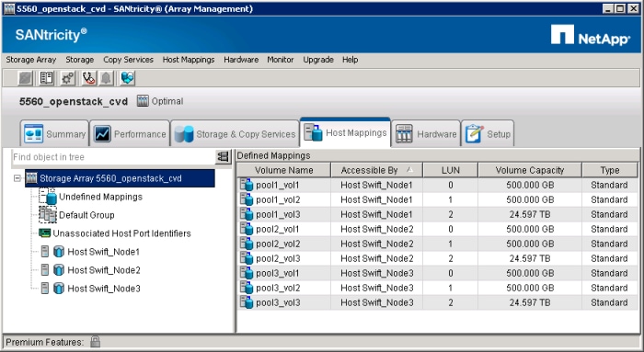Click the stethoscope Recovery Guru icon
Screen dimensions: 644x352
[x=88, y=78]
